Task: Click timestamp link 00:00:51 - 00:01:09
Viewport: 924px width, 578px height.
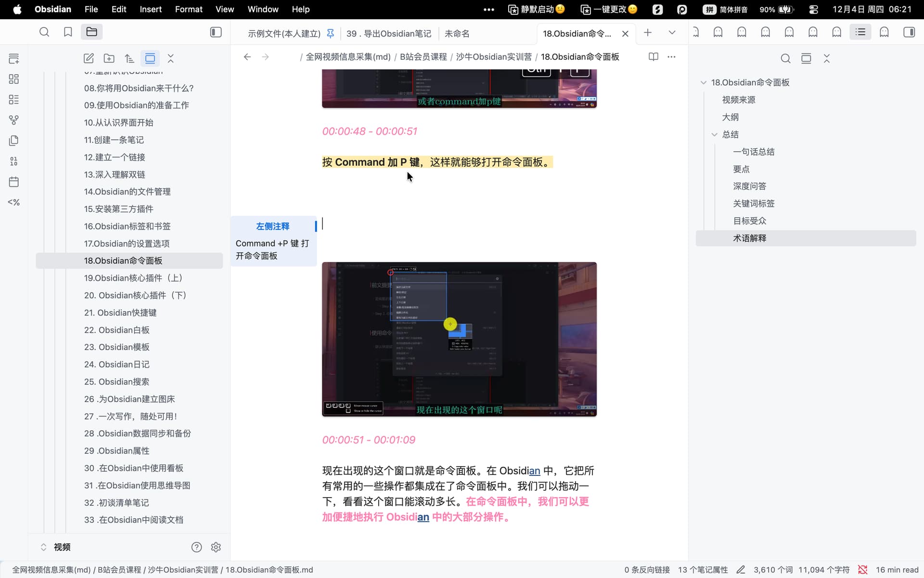Action: click(x=369, y=440)
